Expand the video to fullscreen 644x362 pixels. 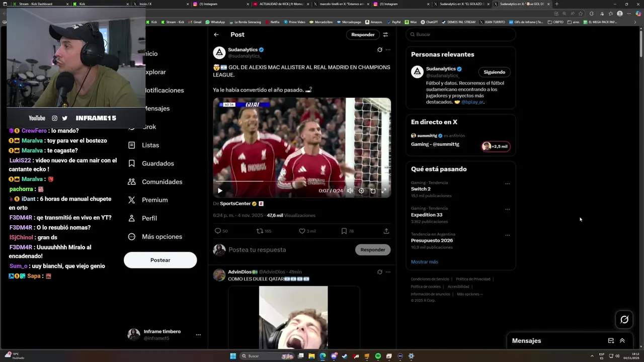point(384,191)
